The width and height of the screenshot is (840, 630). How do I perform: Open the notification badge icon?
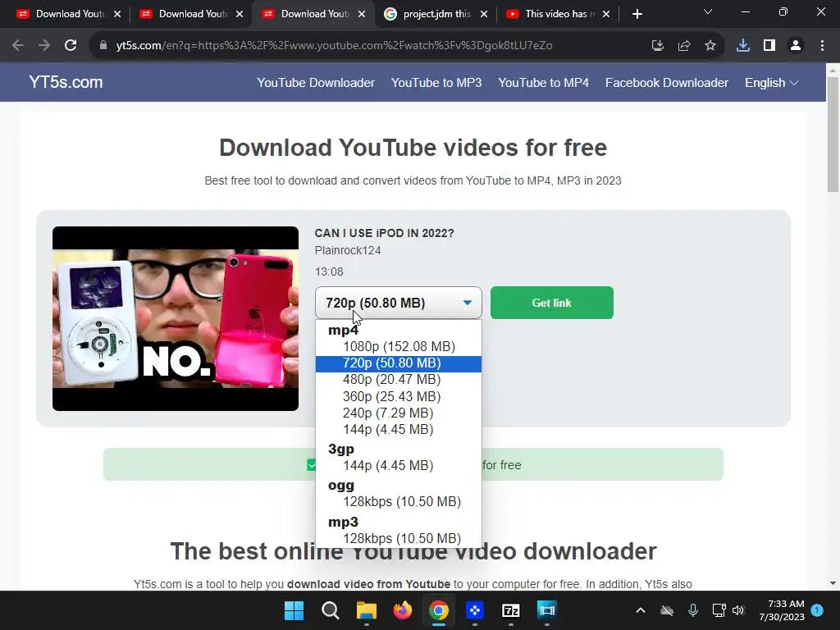(x=817, y=610)
